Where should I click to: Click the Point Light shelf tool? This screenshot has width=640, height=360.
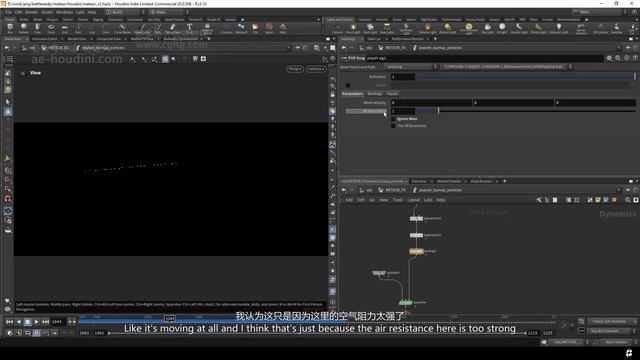tap(353, 28)
